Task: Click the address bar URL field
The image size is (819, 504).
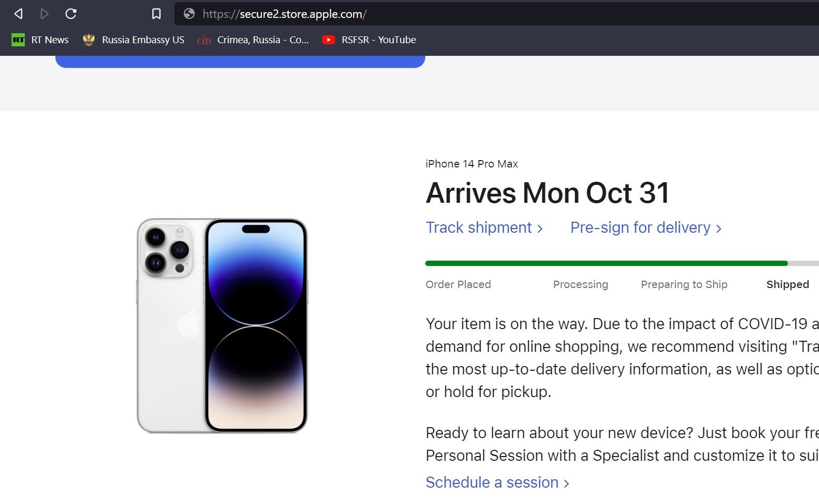Action: (x=474, y=14)
